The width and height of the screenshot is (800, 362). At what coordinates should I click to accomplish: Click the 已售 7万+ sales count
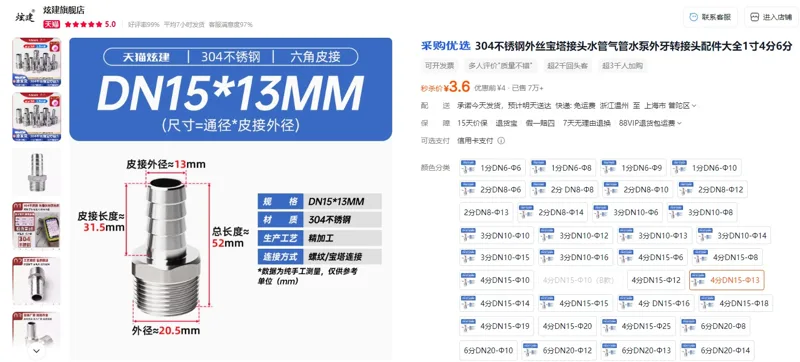click(528, 89)
